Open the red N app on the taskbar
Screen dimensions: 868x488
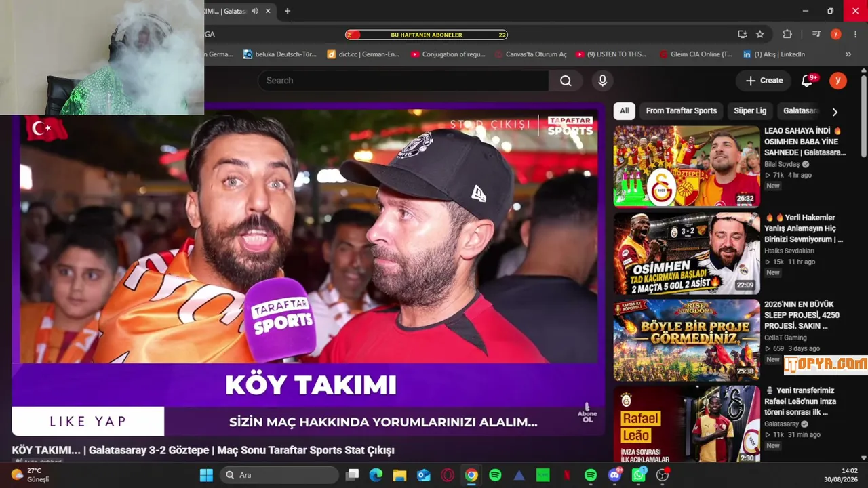click(x=567, y=475)
